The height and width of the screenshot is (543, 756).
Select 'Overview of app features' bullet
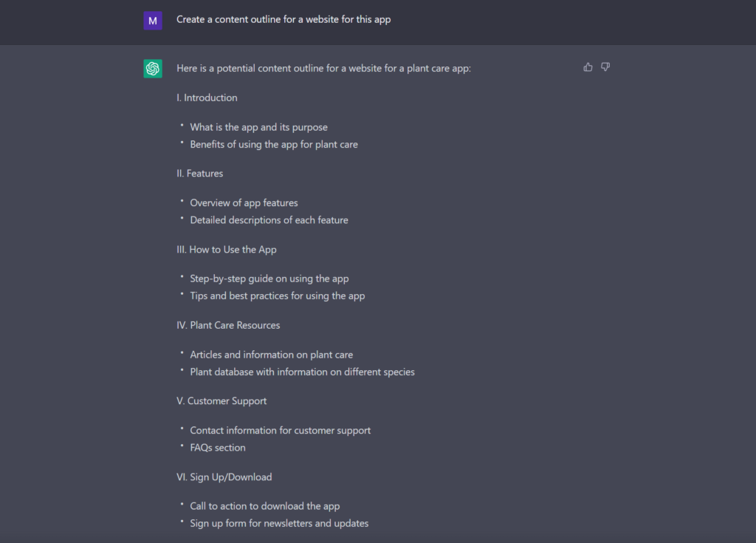click(x=244, y=203)
